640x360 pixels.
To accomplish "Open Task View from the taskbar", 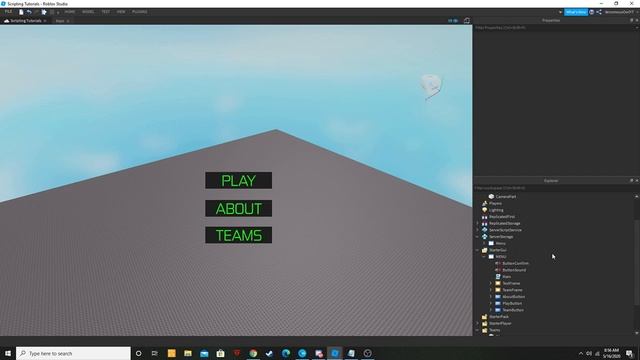I will [x=155, y=353].
